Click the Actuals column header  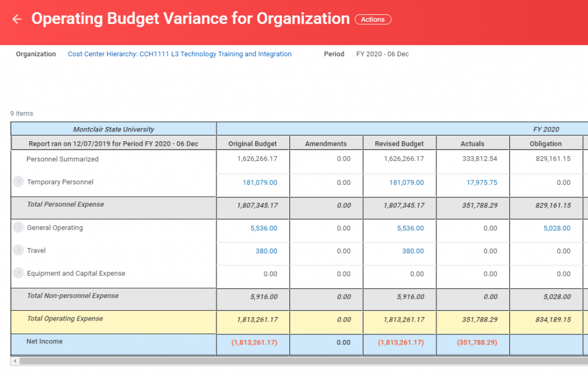(473, 144)
